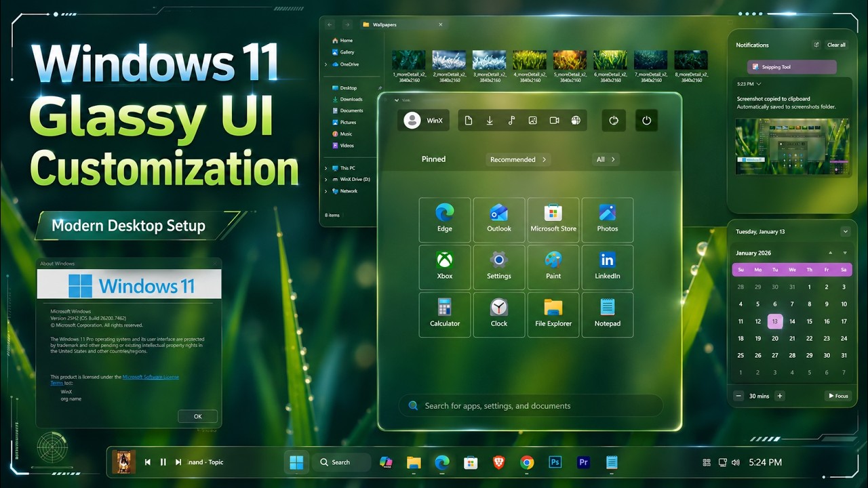Expand WinX Drive (D:) node
This screenshot has height=488, width=868.
click(x=326, y=180)
